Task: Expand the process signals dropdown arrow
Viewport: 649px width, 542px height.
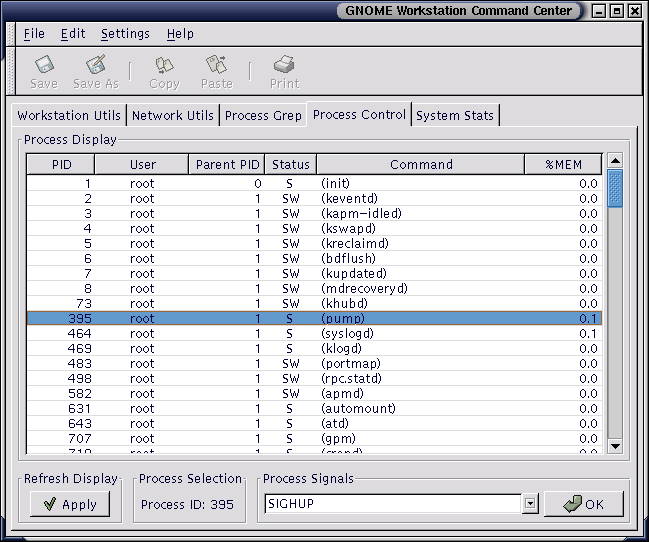Action: pyautogui.click(x=530, y=503)
